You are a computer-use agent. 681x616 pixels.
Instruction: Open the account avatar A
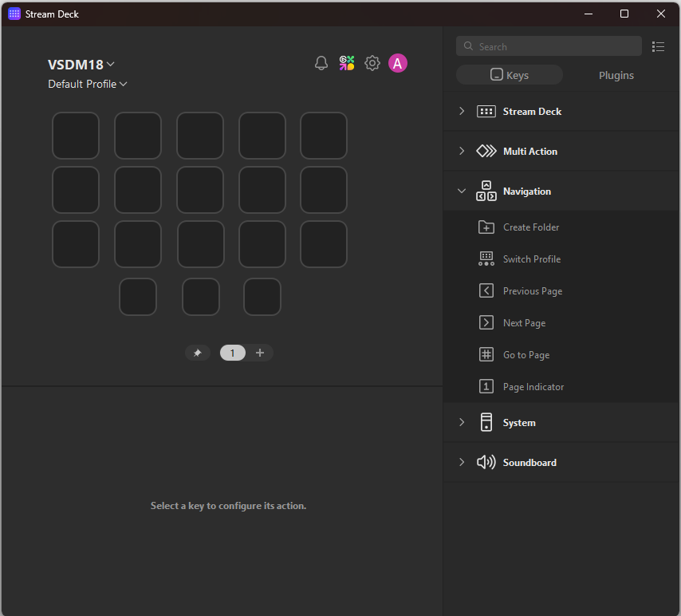[397, 64]
